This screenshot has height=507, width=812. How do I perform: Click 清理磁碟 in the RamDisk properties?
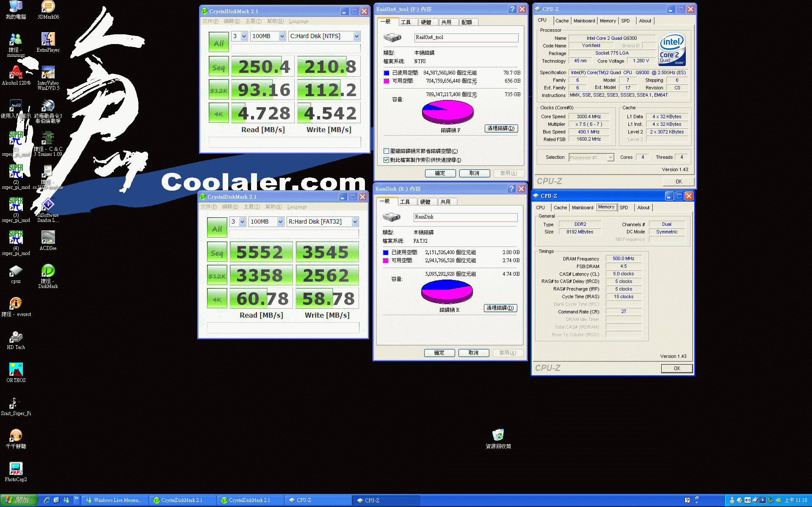click(500, 308)
